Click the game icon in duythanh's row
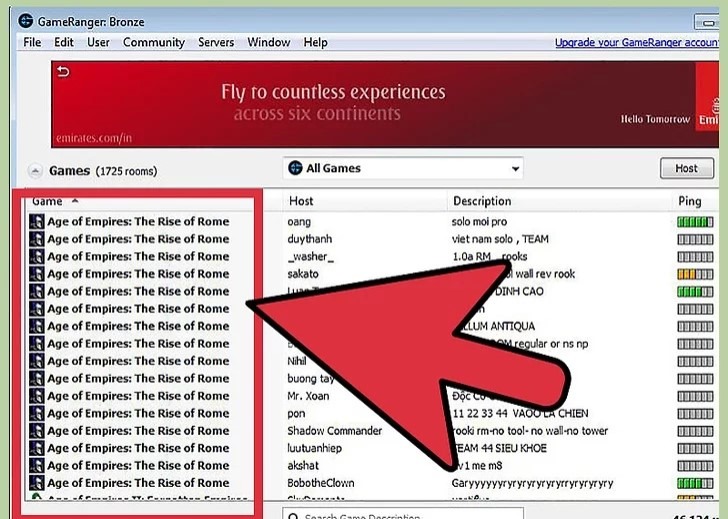 (37, 239)
